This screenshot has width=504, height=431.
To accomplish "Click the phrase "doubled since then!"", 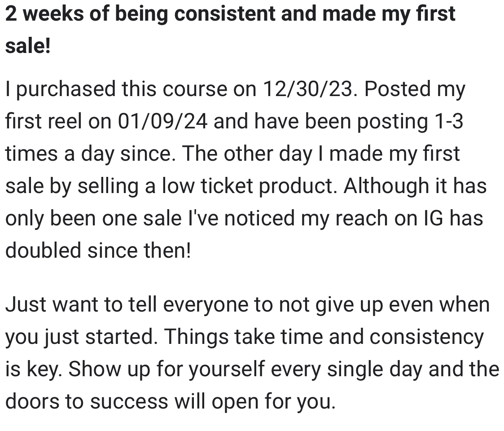I will point(98,250).
